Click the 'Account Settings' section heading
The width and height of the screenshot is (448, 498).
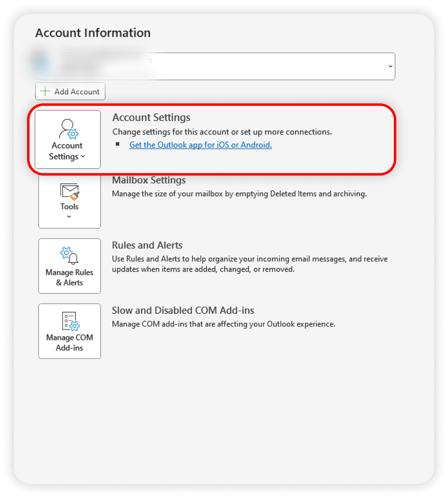[x=151, y=117]
